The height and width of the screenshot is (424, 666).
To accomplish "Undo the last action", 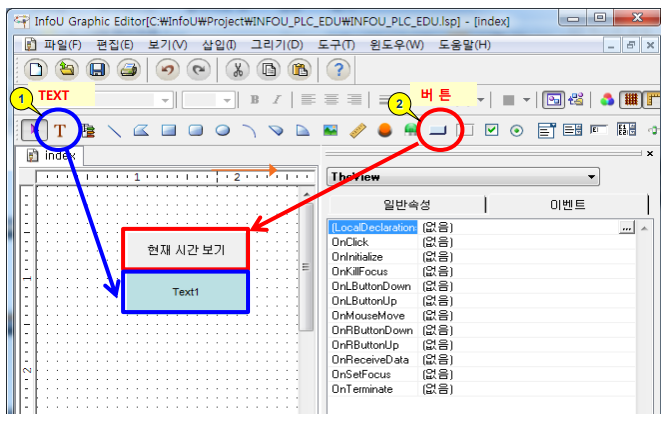I will coord(168,69).
